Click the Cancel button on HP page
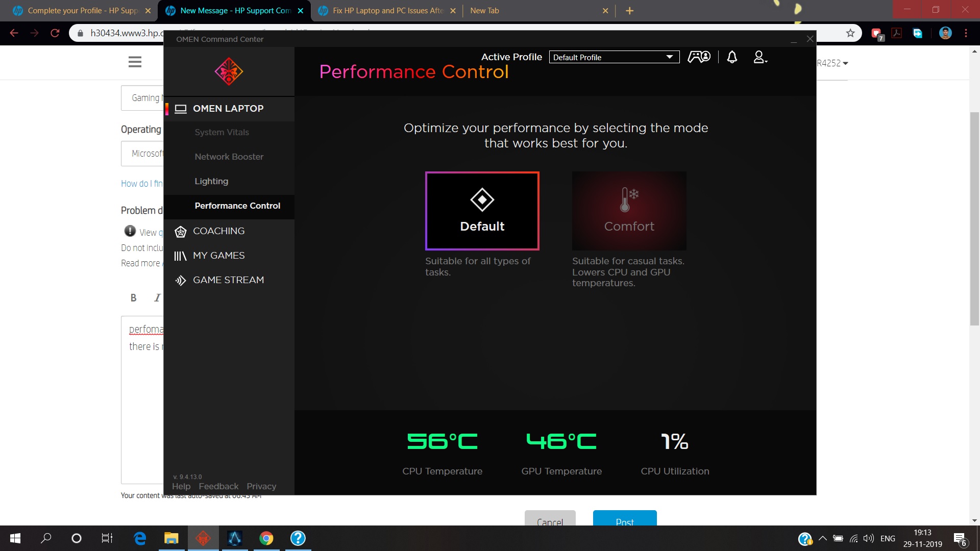 [x=550, y=518]
